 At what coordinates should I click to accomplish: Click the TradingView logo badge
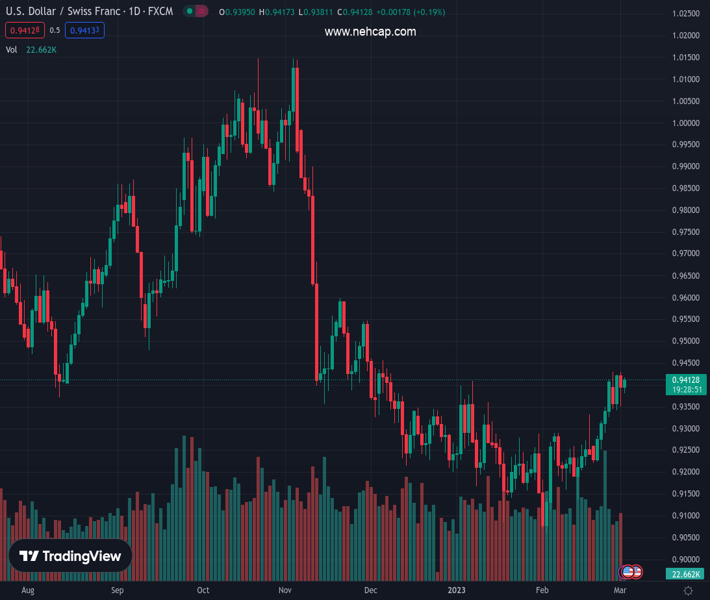pyautogui.click(x=71, y=556)
